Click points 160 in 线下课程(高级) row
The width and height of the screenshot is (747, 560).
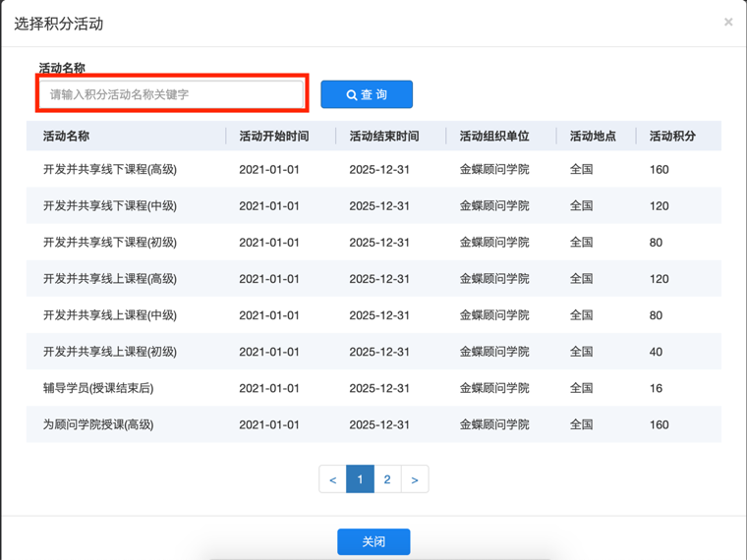tap(660, 169)
